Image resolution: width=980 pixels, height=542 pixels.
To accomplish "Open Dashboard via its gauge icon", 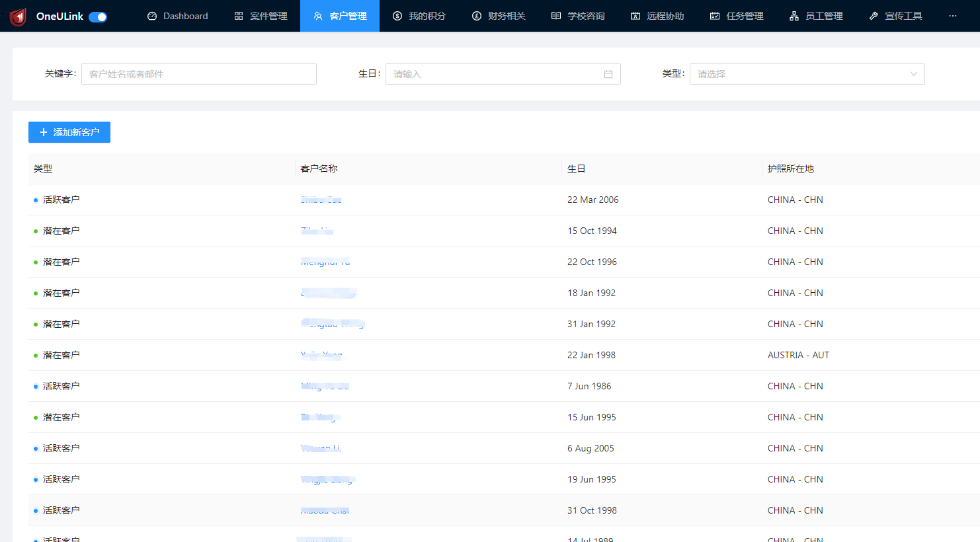I will click(152, 16).
